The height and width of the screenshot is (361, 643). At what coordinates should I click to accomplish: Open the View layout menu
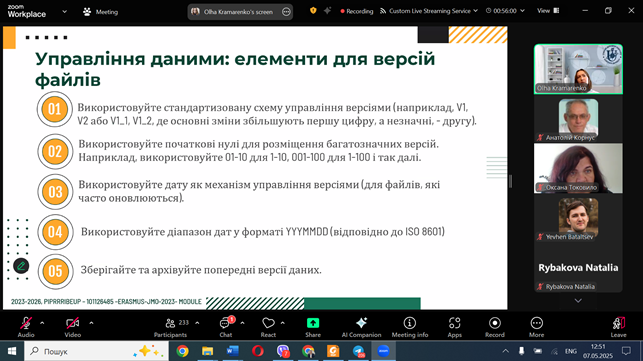(548, 11)
